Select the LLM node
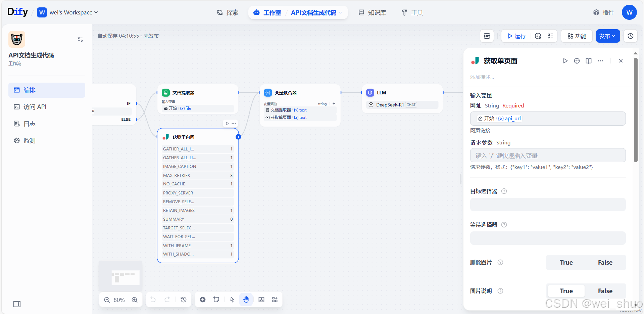Screen dimensions: 644x314 [x=402, y=99]
